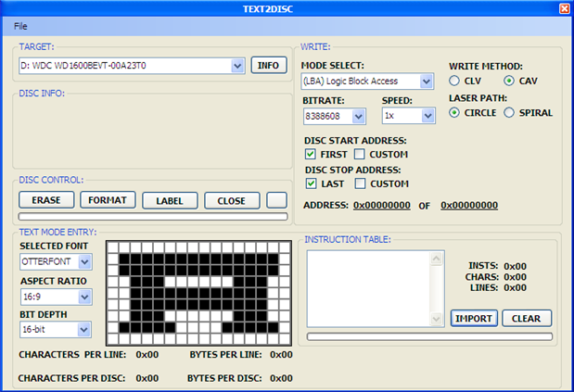
Task: Enable CUSTOM disc stop address
Action: pos(360,183)
